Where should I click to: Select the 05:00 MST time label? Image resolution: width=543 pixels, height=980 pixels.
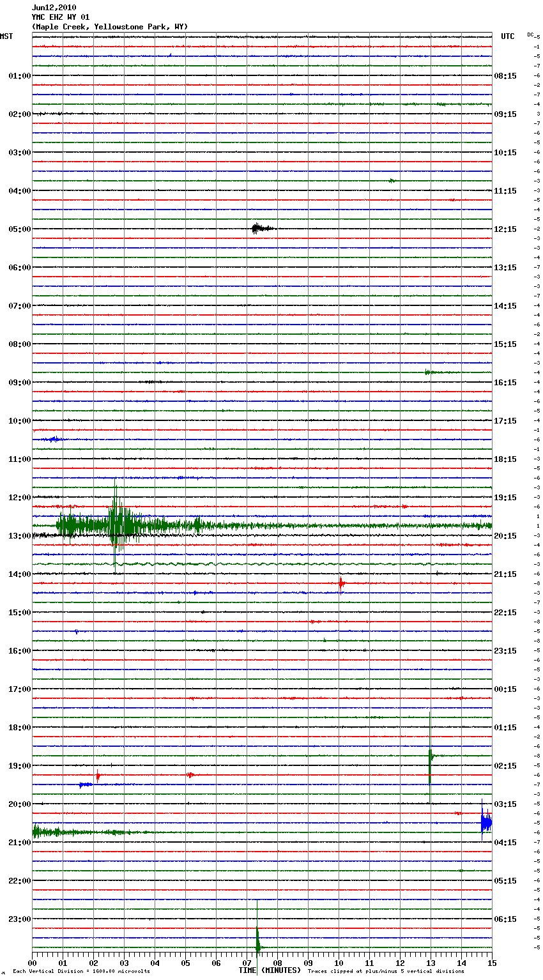pyautogui.click(x=19, y=229)
